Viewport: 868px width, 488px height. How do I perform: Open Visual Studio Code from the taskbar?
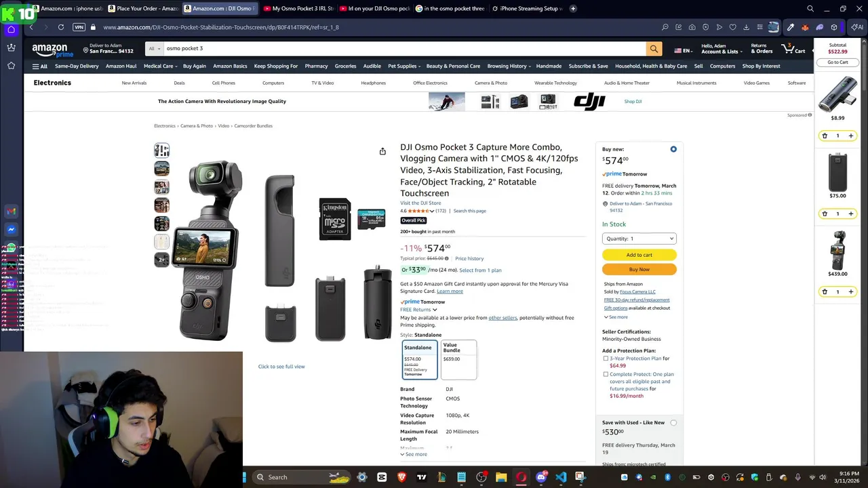[x=561, y=477]
